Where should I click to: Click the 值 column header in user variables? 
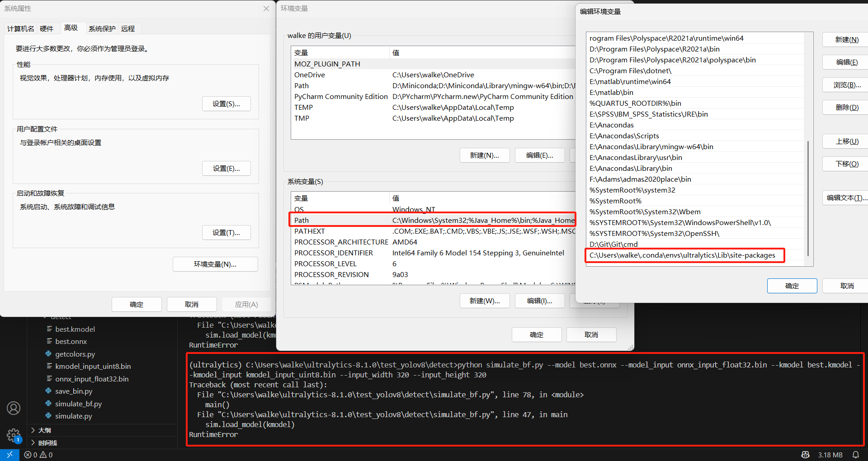[x=482, y=52]
